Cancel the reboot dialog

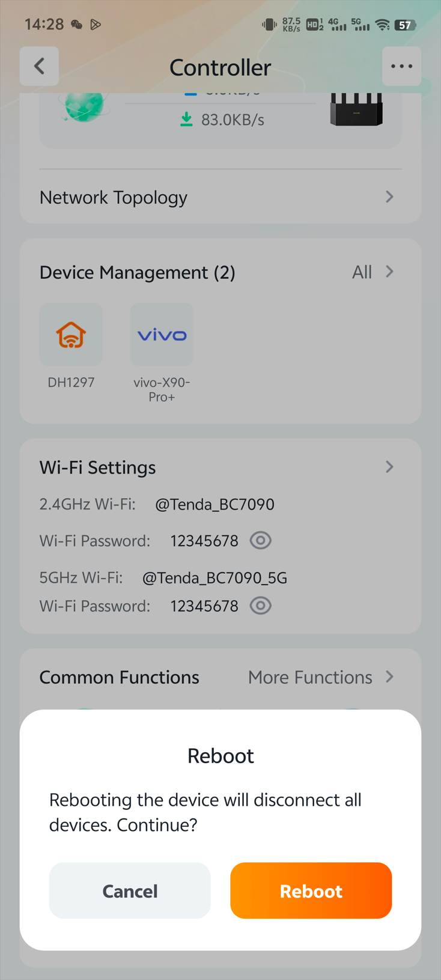(x=130, y=890)
